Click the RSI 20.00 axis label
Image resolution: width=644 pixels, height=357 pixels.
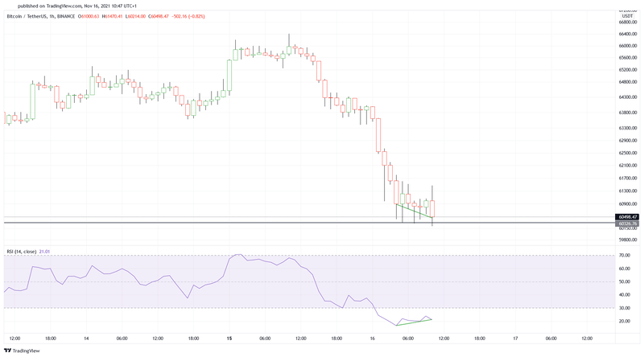click(625, 322)
